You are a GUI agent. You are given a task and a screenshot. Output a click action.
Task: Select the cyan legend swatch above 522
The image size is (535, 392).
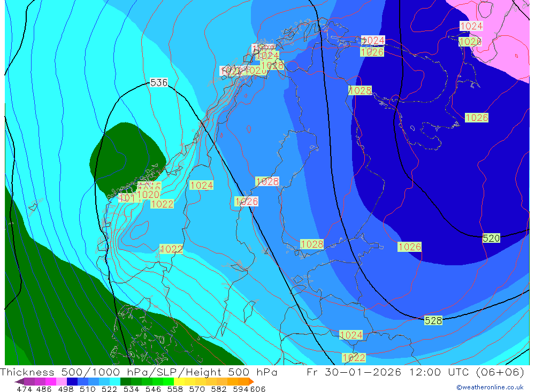tap(115, 381)
